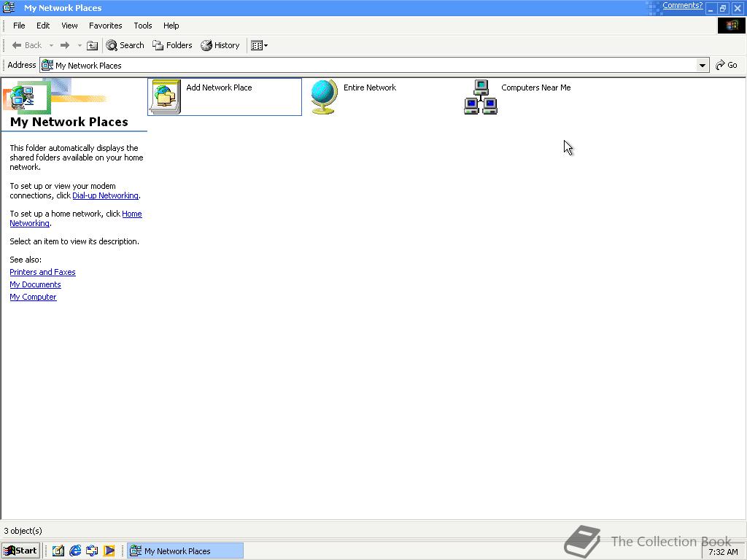This screenshot has width=747, height=560.
Task: Open the Help menu
Action: 171,26
